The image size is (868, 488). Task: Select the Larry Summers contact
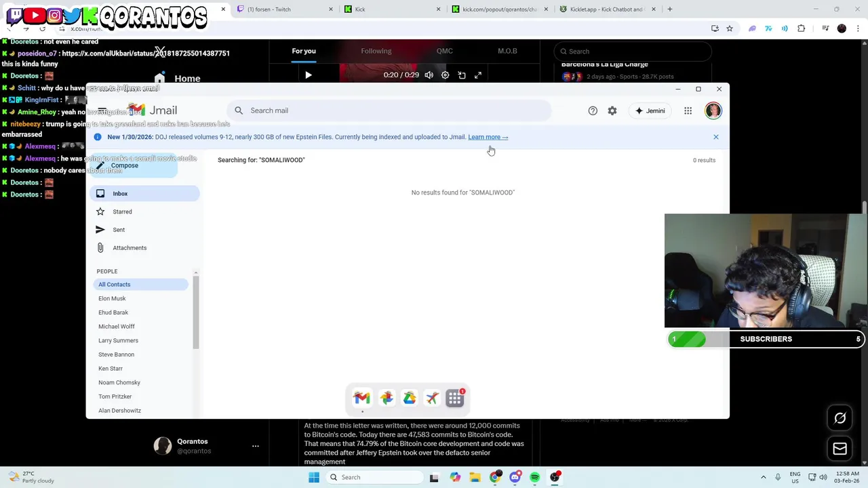pos(118,340)
